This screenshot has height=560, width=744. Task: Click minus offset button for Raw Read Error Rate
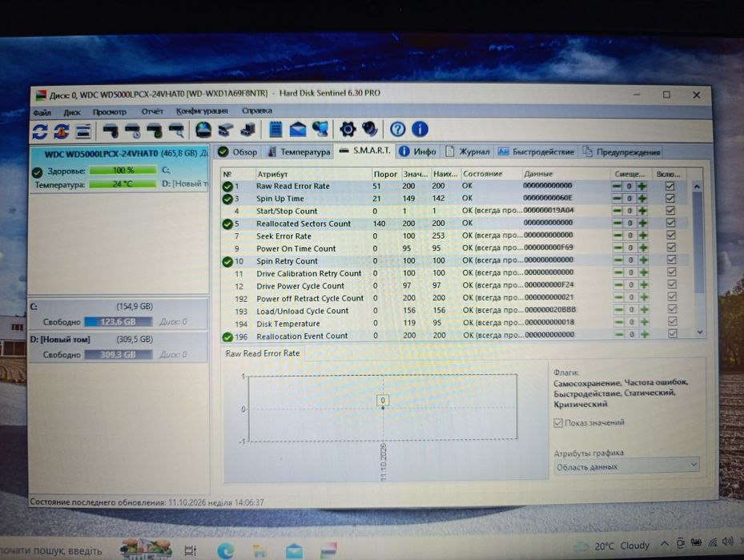pos(617,186)
